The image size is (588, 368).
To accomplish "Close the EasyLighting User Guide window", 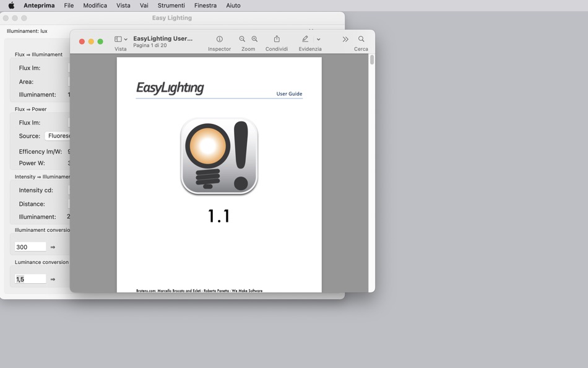I will pos(82,42).
